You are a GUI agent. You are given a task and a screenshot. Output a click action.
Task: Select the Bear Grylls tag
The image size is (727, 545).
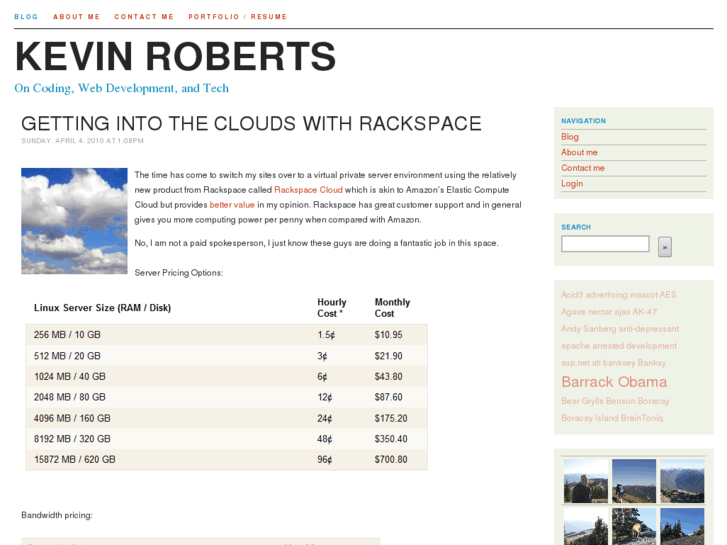click(582, 401)
